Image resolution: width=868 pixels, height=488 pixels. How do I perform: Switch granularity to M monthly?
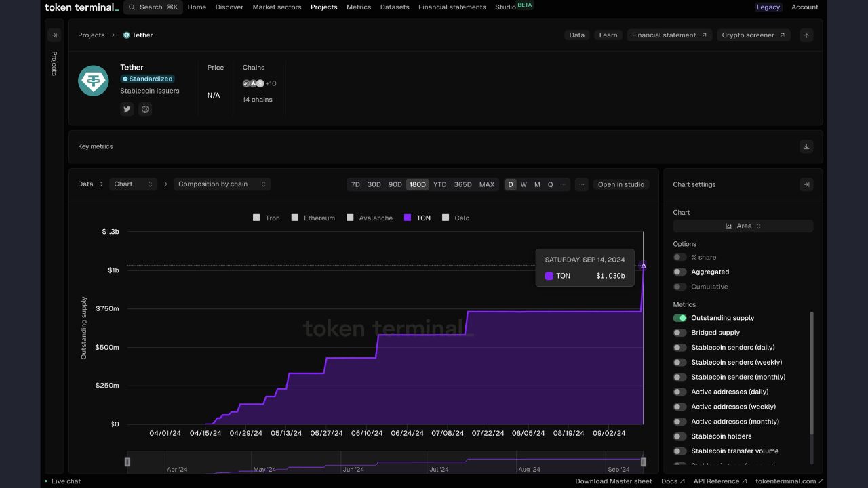coord(537,184)
